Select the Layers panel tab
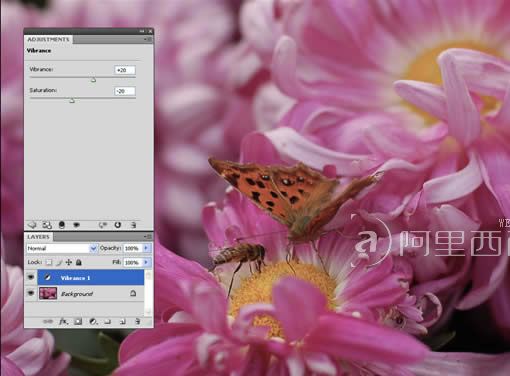The height and width of the screenshot is (376, 510). coord(38,237)
